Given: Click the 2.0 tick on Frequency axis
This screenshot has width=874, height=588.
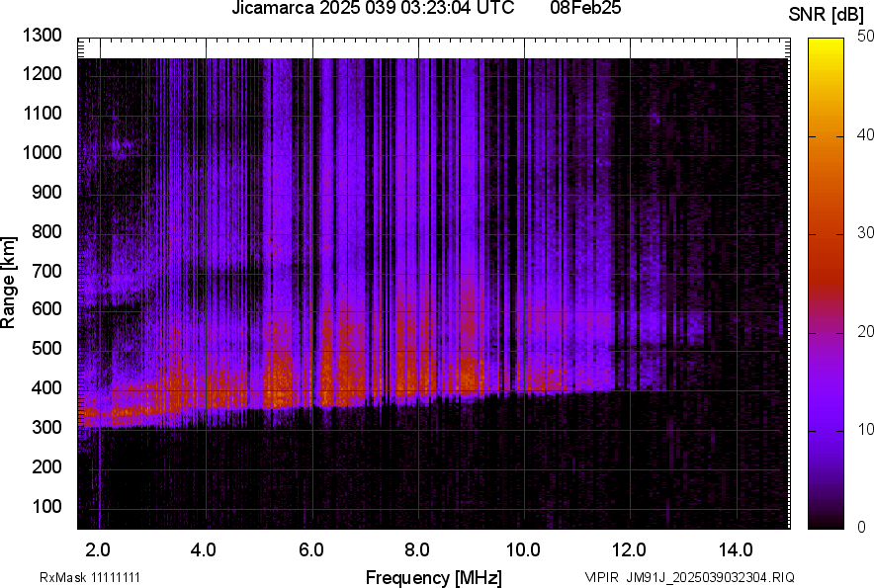Looking at the screenshot, I should (98, 549).
